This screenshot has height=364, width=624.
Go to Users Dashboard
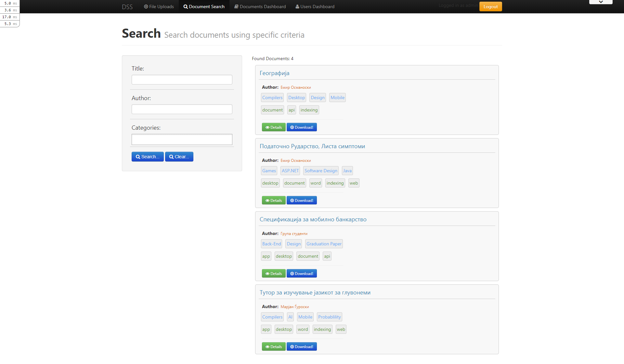(315, 6)
